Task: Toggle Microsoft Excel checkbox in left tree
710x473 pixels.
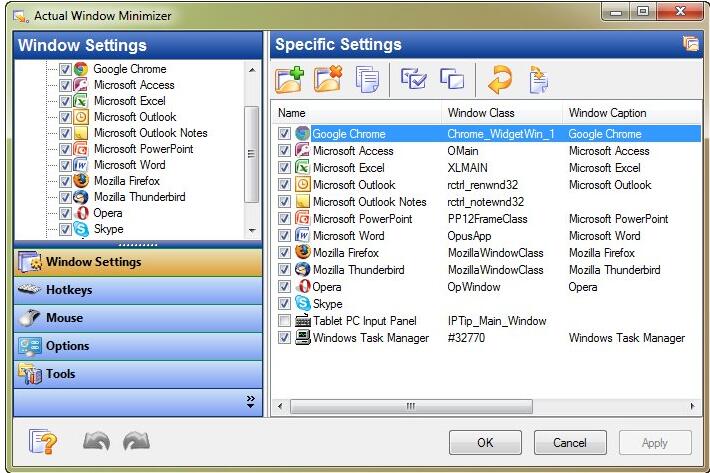Action: point(65,101)
